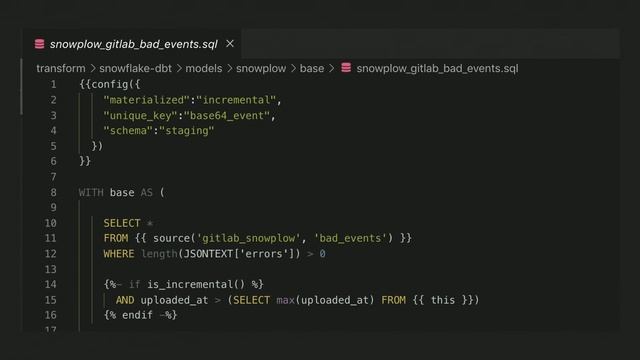Click the 'gitlab_snowplow' string
The height and width of the screenshot is (360, 640).
coord(249,238)
